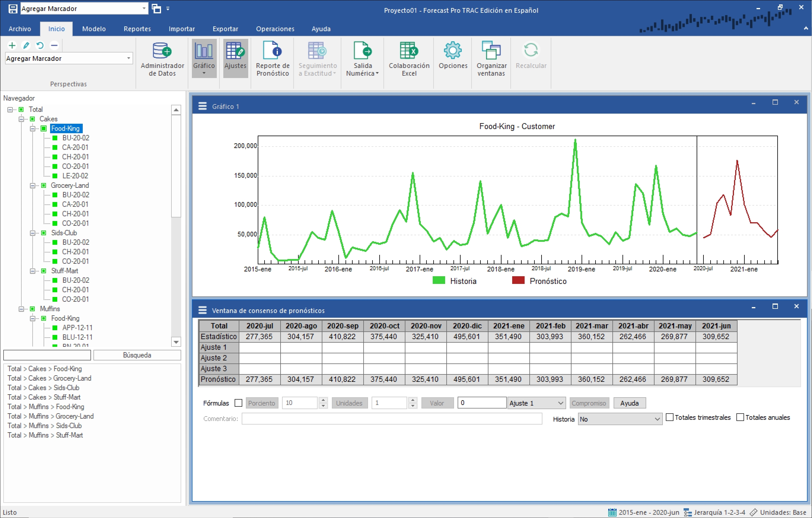The height and width of the screenshot is (518, 812).
Task: Click the red Pronóstico legend swatch
Action: click(518, 280)
